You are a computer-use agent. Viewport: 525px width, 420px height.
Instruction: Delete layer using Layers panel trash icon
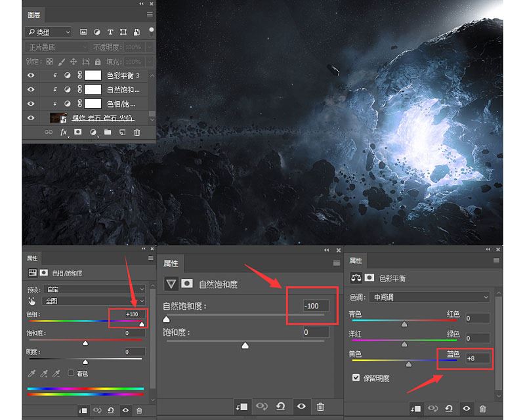click(137, 132)
